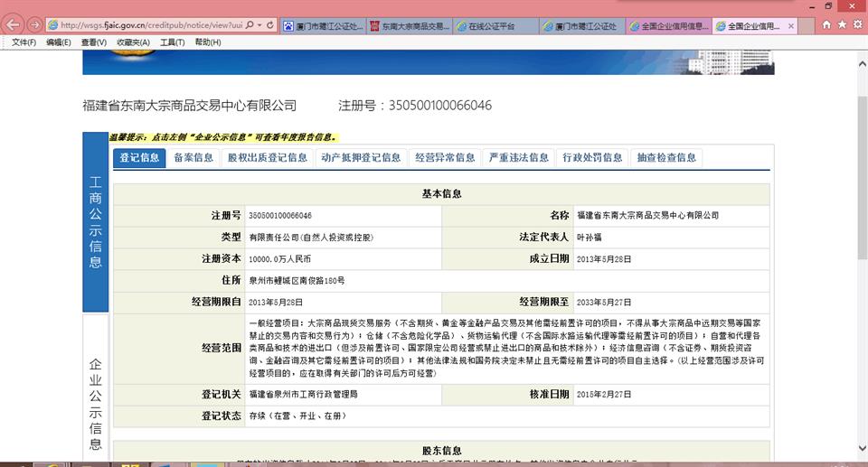868x467 pixels.
Task: Click the 成立日期 value 2013年5月28日
Action: pyautogui.click(x=604, y=259)
